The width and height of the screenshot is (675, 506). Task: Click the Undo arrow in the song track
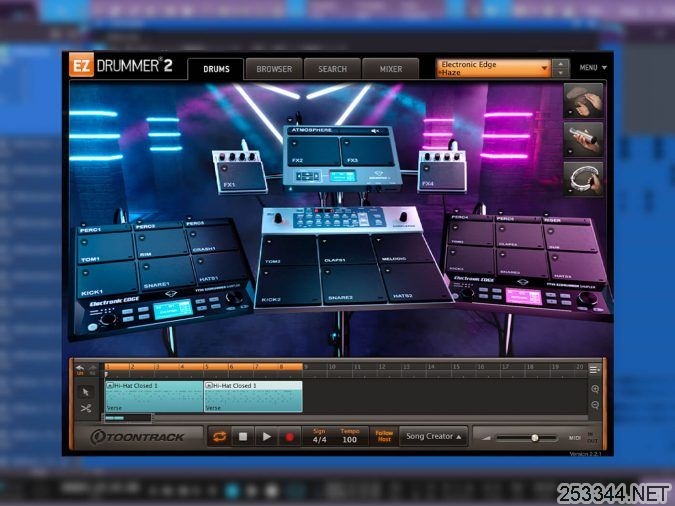point(80,369)
